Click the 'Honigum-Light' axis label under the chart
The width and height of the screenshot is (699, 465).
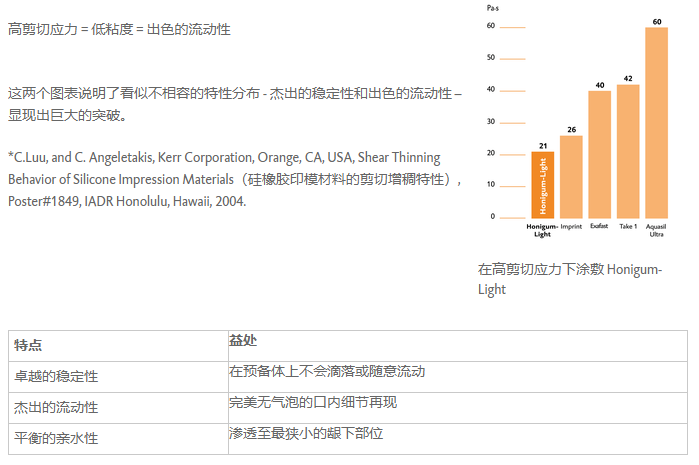tap(542, 230)
